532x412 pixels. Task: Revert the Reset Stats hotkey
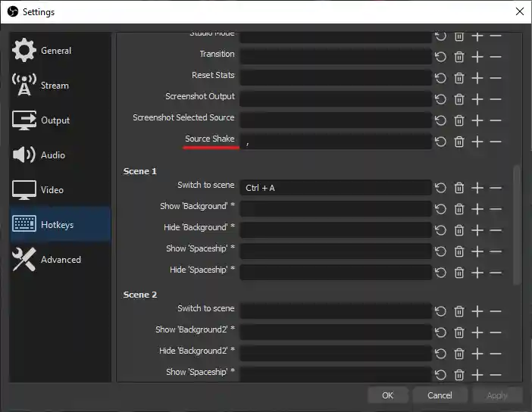440,78
